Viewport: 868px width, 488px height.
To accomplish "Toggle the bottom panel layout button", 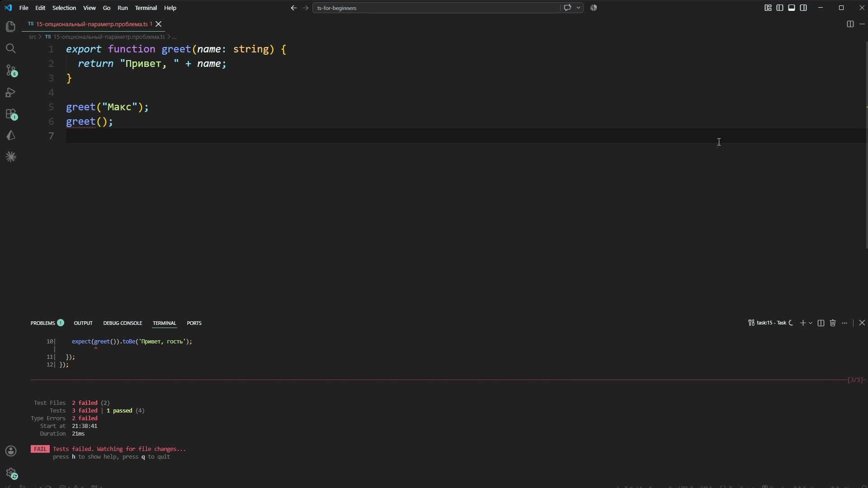I will click(792, 8).
